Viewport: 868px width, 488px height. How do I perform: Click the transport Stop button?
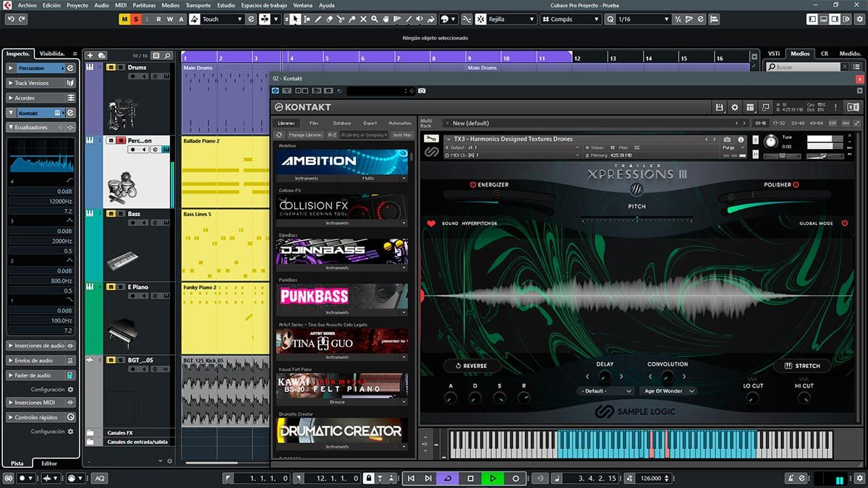click(x=470, y=478)
